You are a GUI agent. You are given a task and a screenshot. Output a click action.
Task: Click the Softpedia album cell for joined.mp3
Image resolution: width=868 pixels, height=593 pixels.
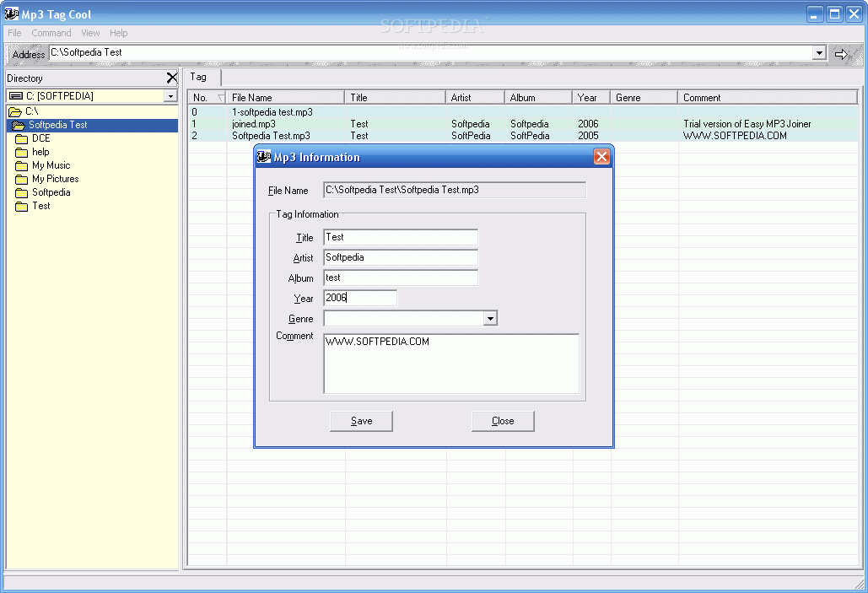pyautogui.click(x=529, y=124)
